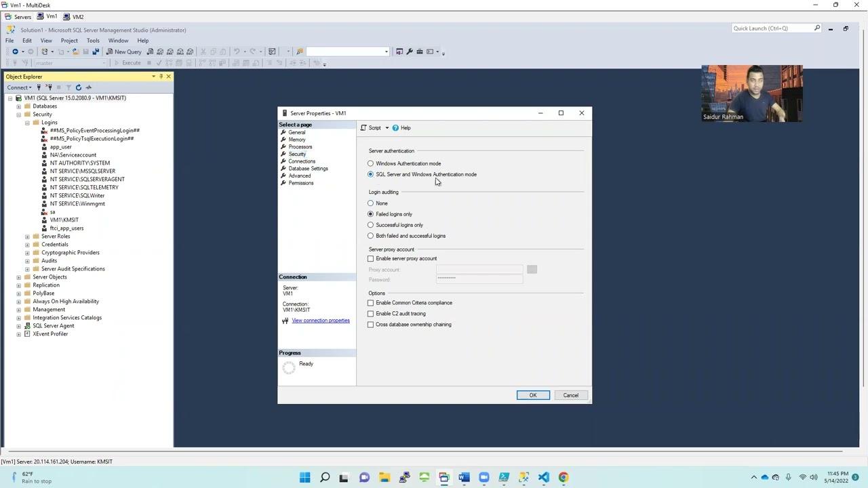Expand the Databases folder node
The height and width of the screenshot is (488, 868).
18,106
